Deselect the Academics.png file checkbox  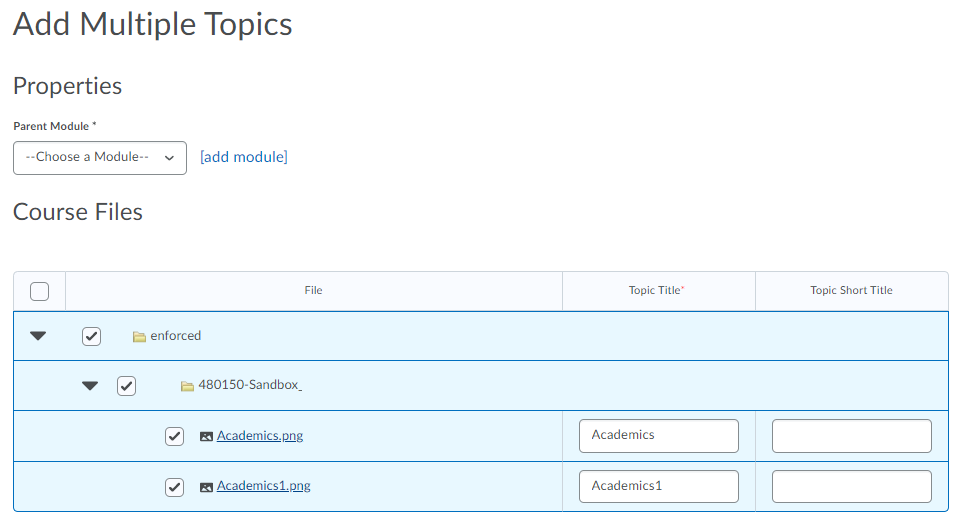tap(174, 436)
